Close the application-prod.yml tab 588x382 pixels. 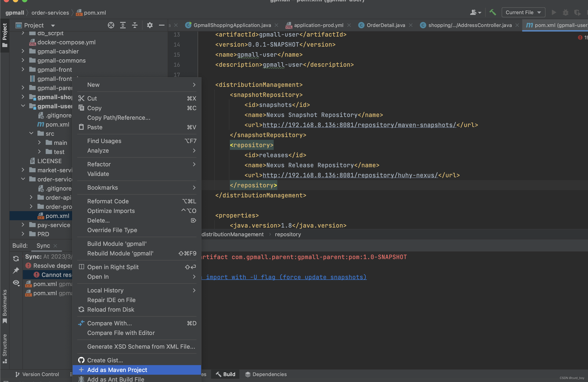click(x=349, y=25)
